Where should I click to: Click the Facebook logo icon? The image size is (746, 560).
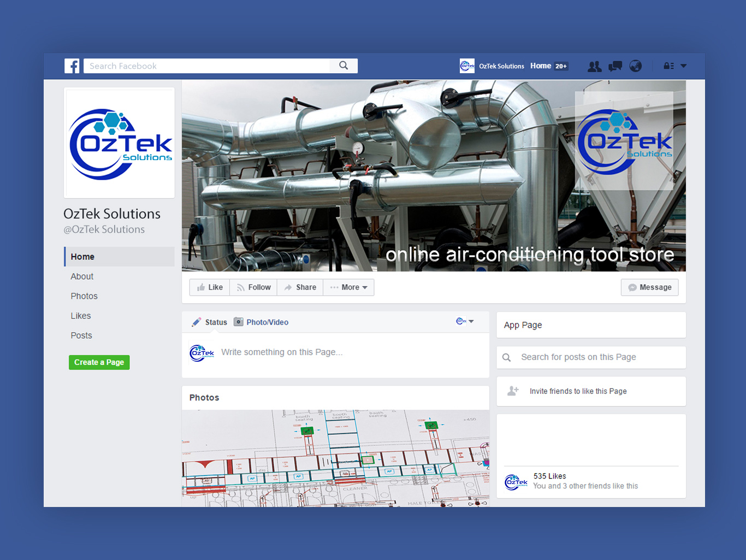click(72, 66)
